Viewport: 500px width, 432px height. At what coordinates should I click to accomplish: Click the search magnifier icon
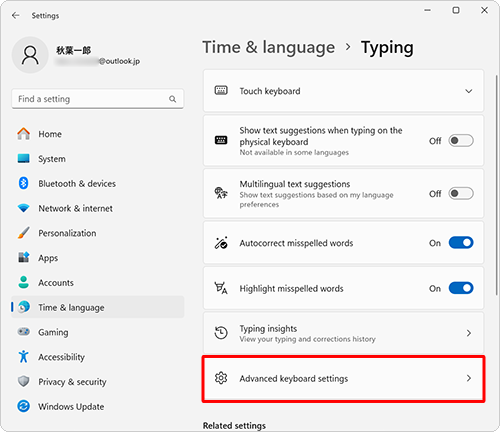(172, 99)
